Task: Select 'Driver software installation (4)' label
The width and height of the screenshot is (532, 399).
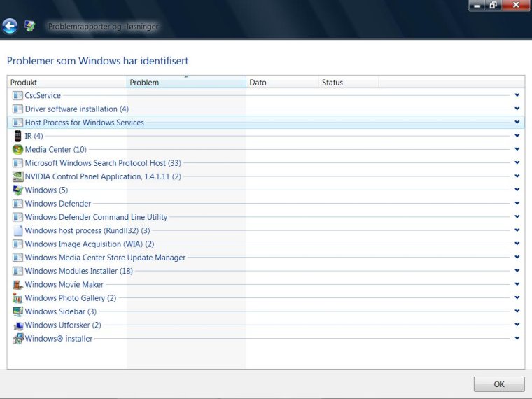Action: 77,109
